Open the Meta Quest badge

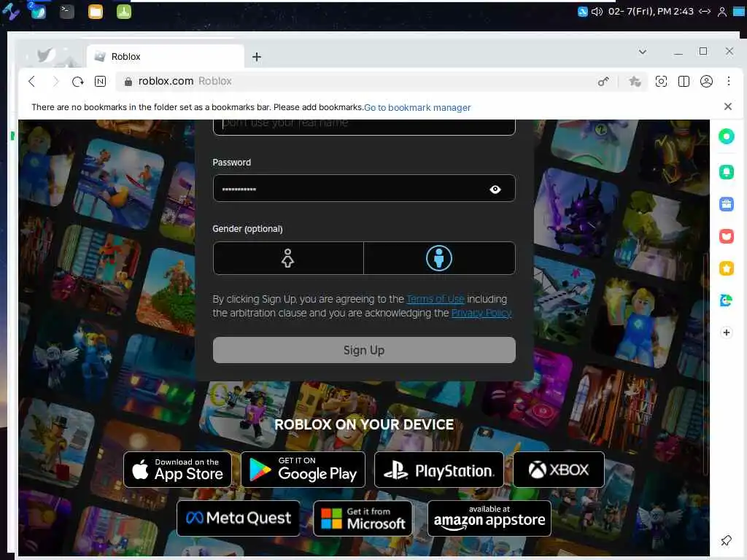(239, 518)
